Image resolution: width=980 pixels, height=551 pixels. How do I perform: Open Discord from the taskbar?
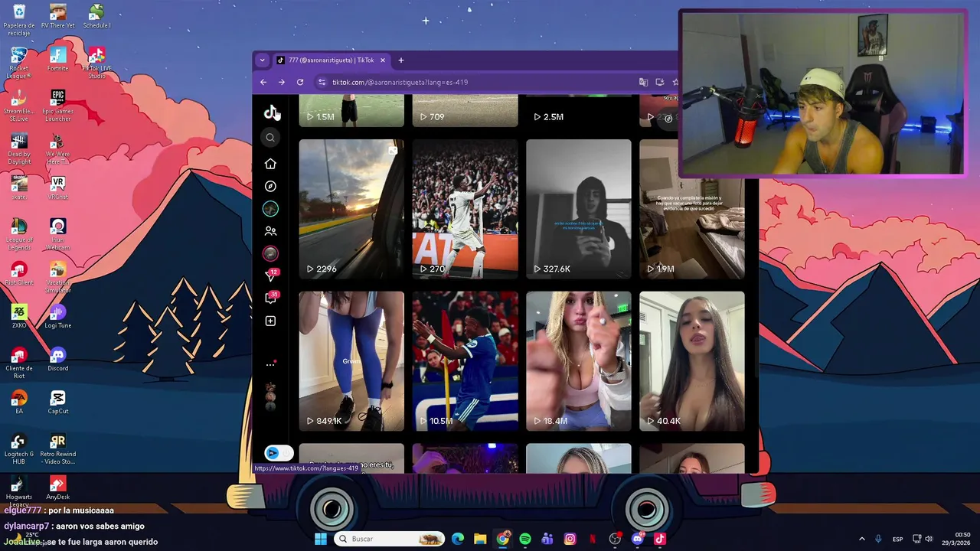click(638, 539)
